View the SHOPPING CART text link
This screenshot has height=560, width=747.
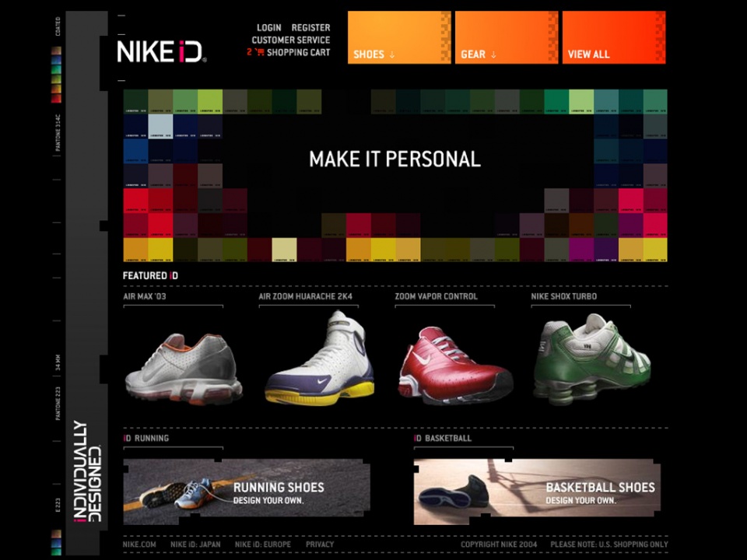[x=298, y=52]
